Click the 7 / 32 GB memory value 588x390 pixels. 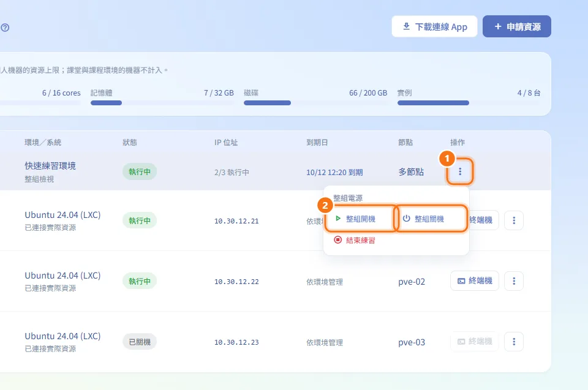pyautogui.click(x=219, y=93)
